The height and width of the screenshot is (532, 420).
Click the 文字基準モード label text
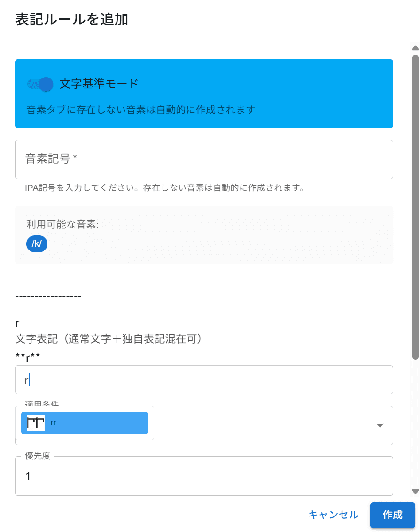click(x=99, y=84)
